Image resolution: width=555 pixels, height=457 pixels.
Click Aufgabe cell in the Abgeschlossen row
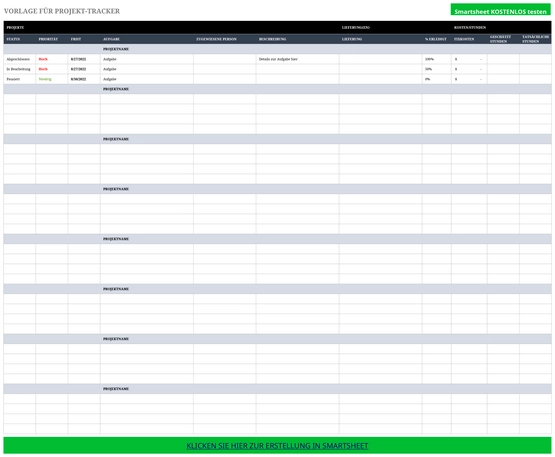147,59
